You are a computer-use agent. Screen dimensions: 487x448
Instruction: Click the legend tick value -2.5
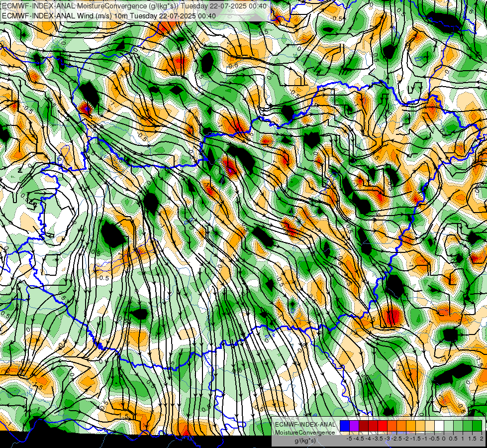pyautogui.click(x=396, y=439)
